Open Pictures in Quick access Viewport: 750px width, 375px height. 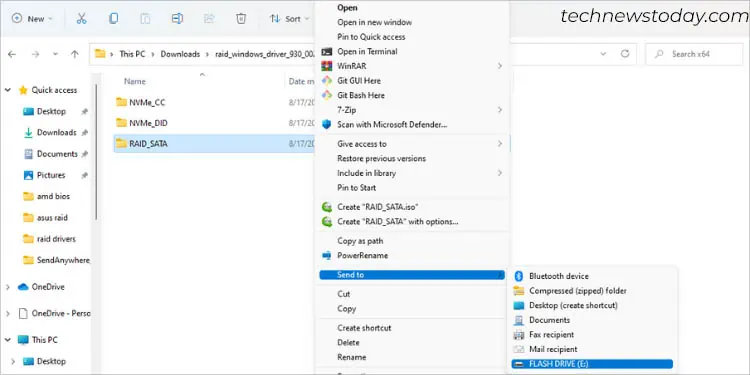pos(51,175)
